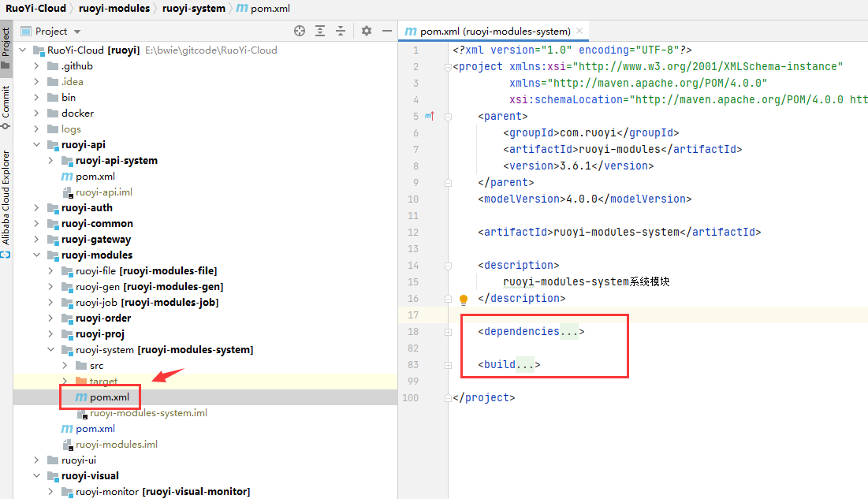Image resolution: width=868 pixels, height=499 pixels.
Task: Expand the ruoyi-auth module
Action: point(36,207)
